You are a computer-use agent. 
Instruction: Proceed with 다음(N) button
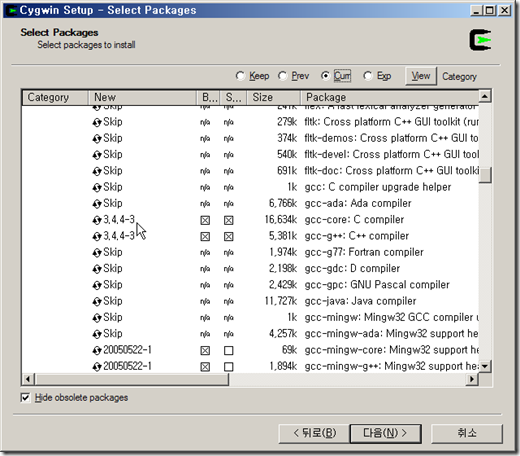386,433
